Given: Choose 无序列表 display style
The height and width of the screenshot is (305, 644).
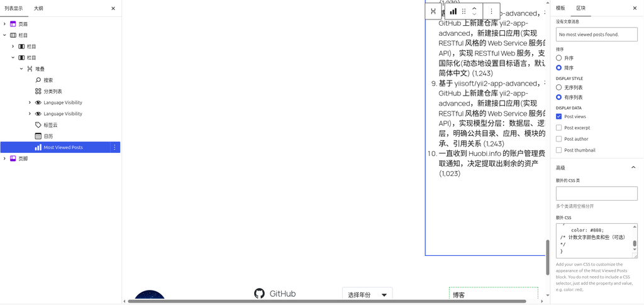Looking at the screenshot, I should [558, 87].
